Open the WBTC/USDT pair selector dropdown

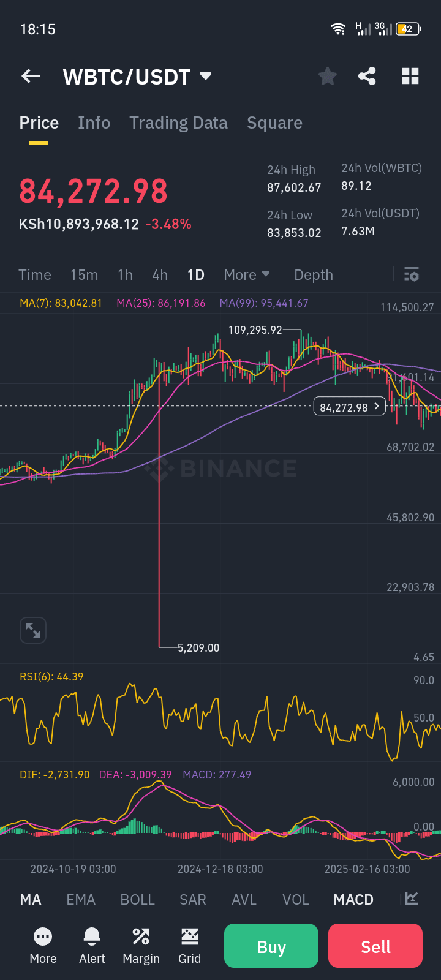206,76
